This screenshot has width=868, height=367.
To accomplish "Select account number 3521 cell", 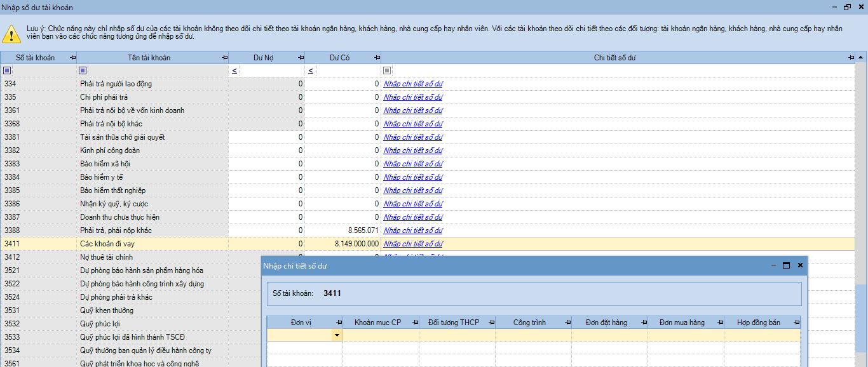I will click(x=38, y=270).
